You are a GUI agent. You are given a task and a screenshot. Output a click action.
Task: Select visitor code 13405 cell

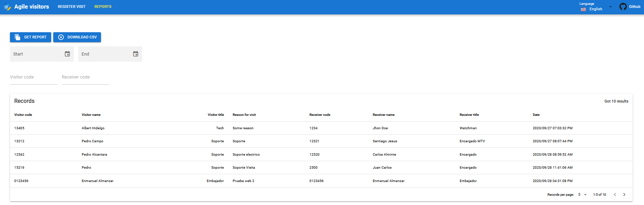point(19,128)
